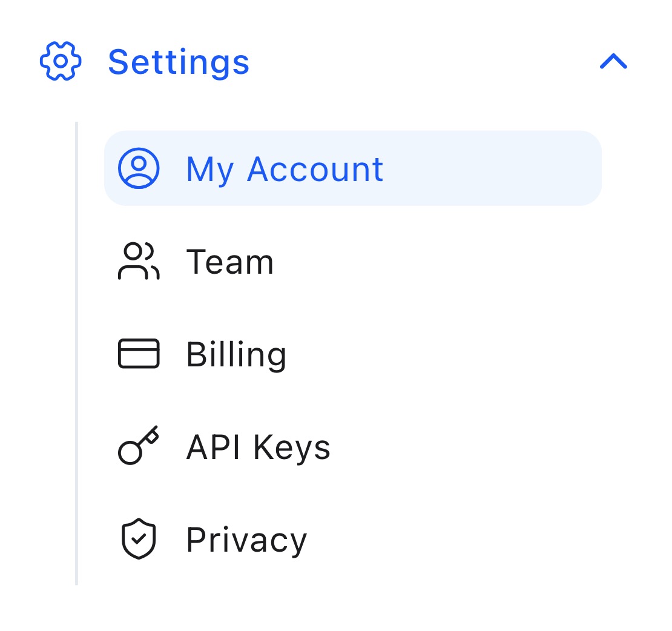Click the My Account person icon

(139, 168)
